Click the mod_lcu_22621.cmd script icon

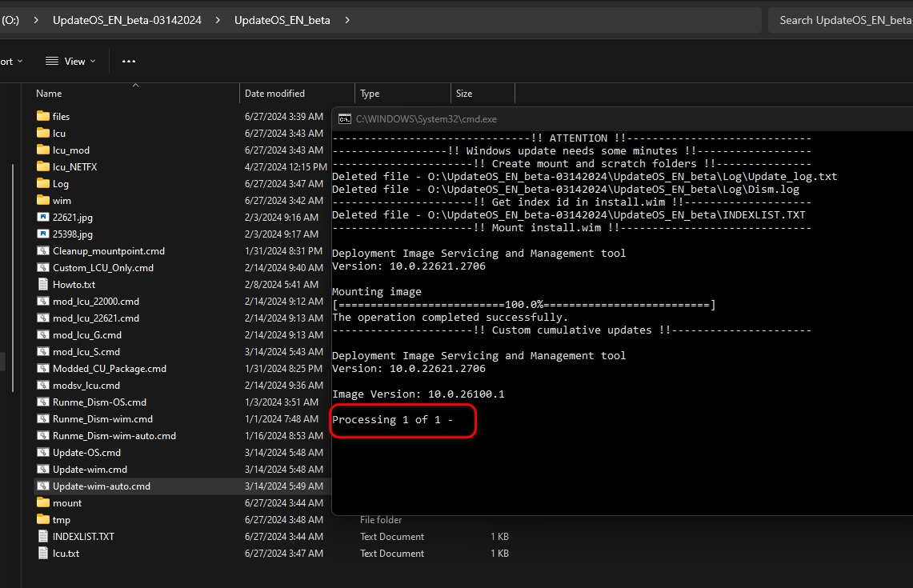[x=43, y=318]
